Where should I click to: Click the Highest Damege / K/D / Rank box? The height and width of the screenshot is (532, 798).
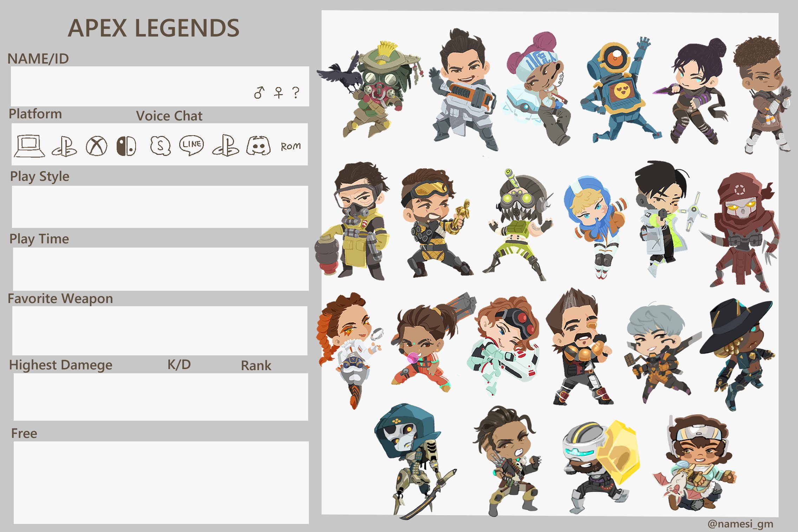point(161,397)
